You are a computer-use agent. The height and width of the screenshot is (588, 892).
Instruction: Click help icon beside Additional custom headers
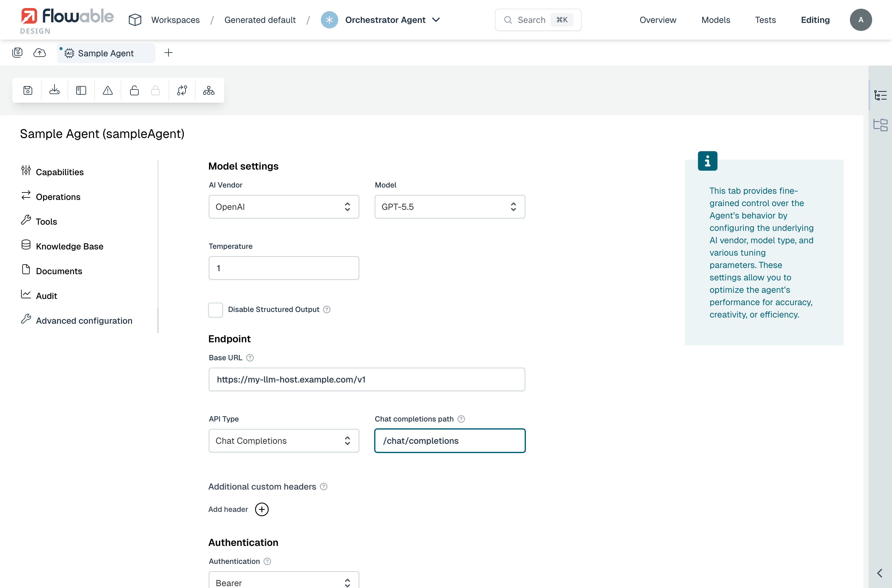pyautogui.click(x=323, y=486)
